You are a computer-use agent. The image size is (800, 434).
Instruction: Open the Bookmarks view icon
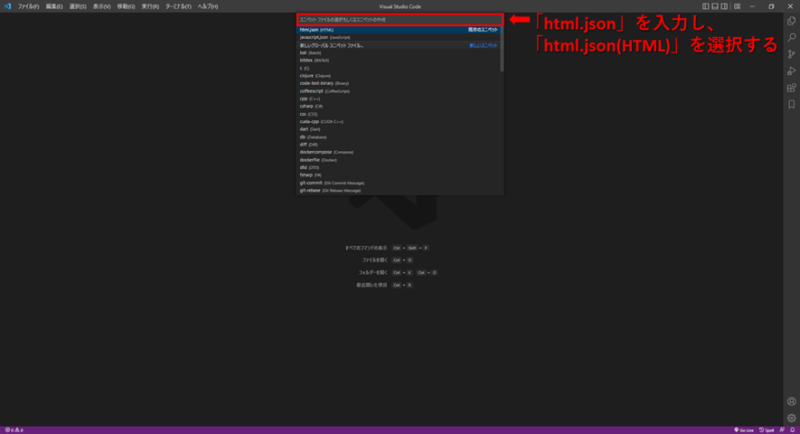coord(791,104)
